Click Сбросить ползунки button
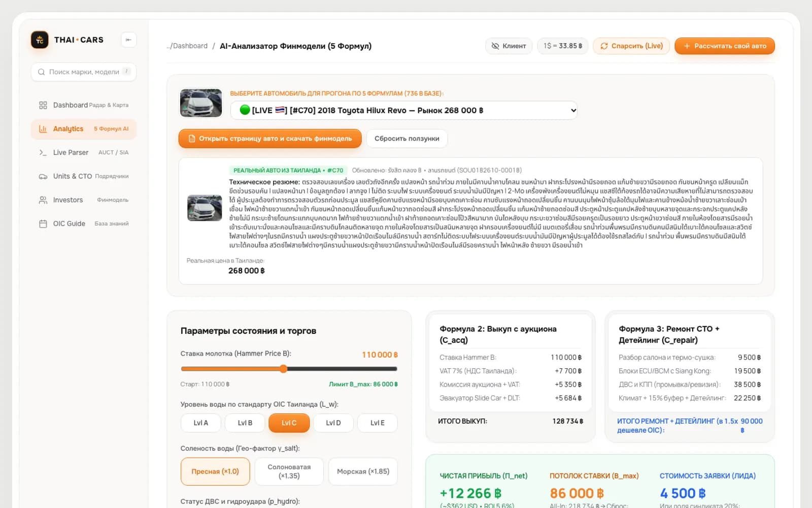This screenshot has height=508, width=812. pos(407,139)
